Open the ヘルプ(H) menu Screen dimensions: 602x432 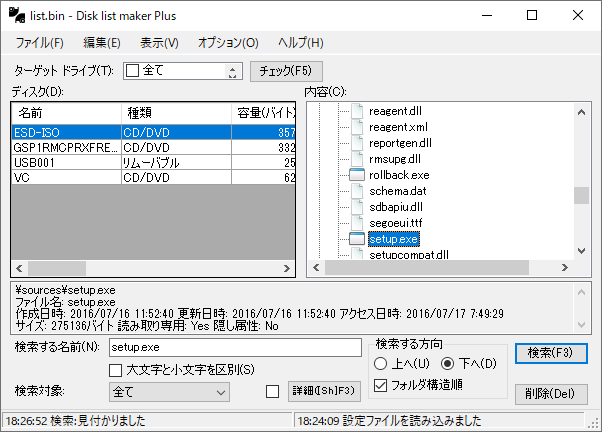pos(301,42)
